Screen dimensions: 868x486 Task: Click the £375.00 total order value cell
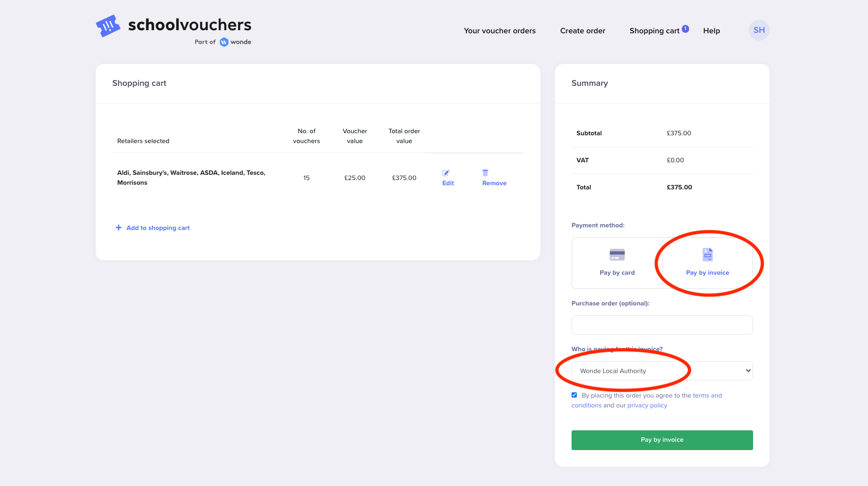404,178
